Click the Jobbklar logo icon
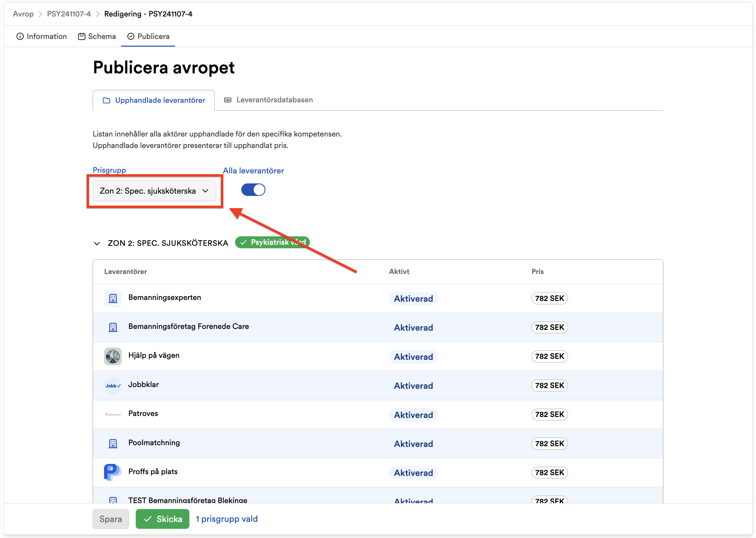The height and width of the screenshot is (538, 756). click(x=113, y=386)
